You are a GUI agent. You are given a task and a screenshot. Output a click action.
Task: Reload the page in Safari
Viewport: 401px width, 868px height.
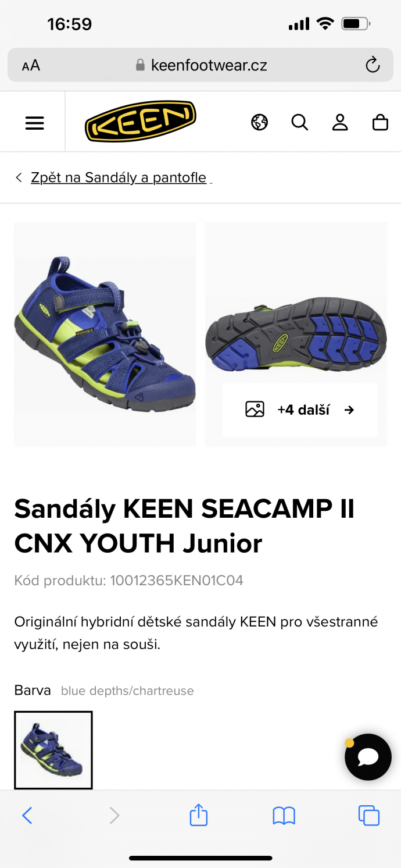click(x=373, y=65)
